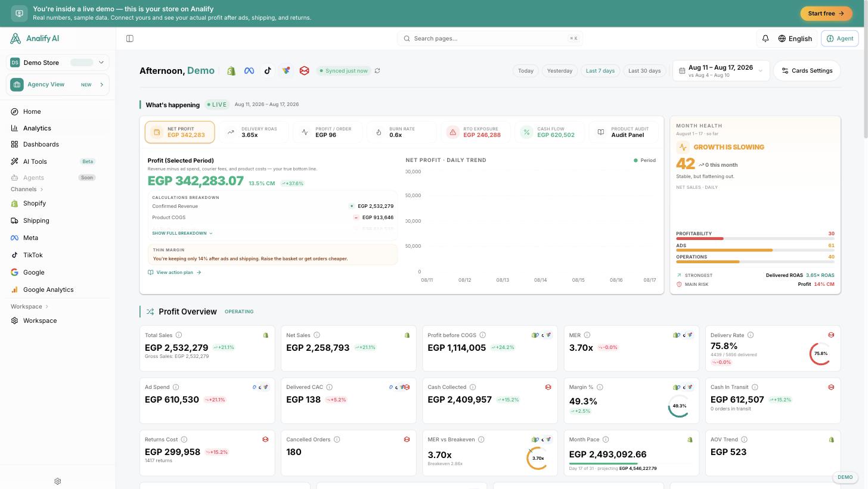Focus the Search pages field

click(490, 39)
